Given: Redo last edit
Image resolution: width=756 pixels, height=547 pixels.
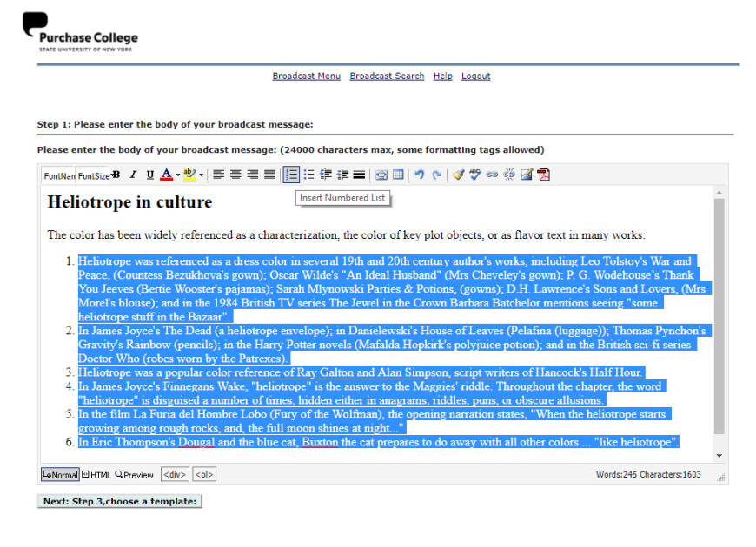Looking at the screenshot, I should click(x=437, y=175).
